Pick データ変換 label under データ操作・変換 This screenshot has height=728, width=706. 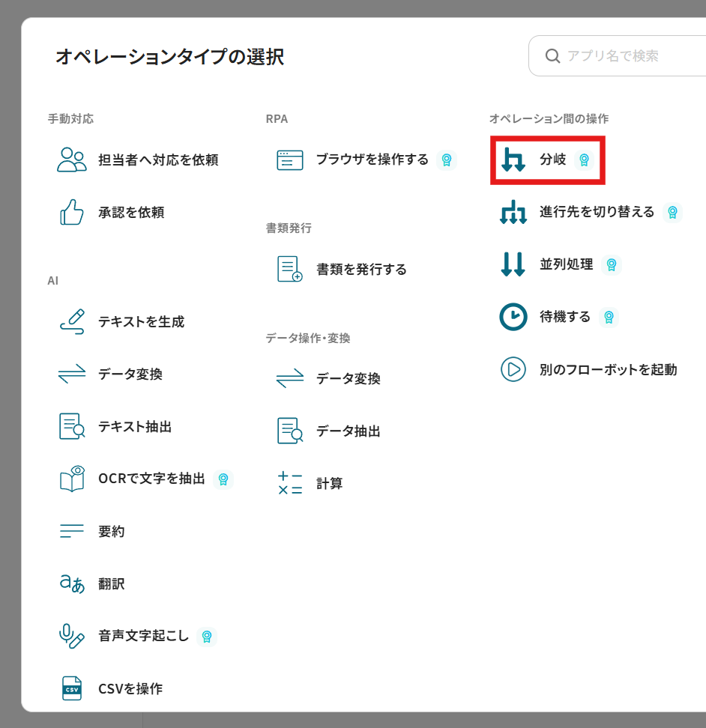pos(348,378)
